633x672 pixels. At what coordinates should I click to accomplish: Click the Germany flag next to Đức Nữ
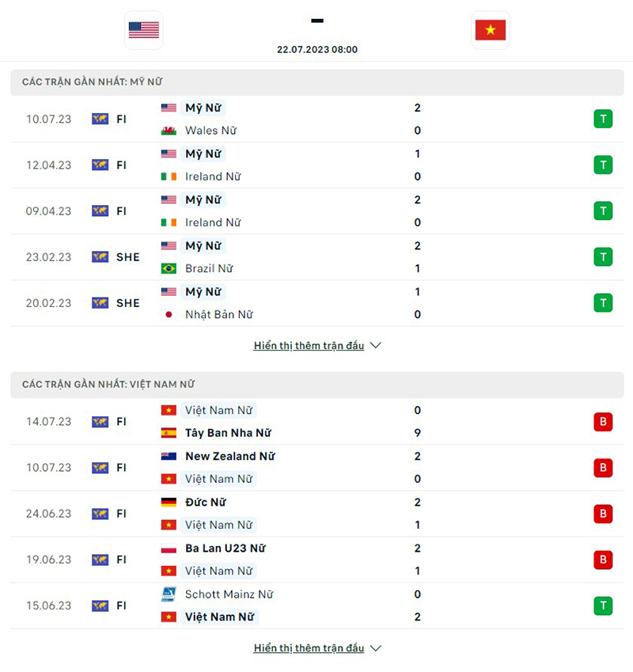(167, 502)
